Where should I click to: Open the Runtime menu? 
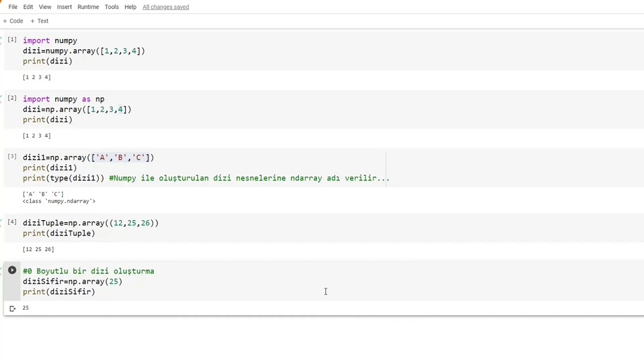(x=88, y=7)
